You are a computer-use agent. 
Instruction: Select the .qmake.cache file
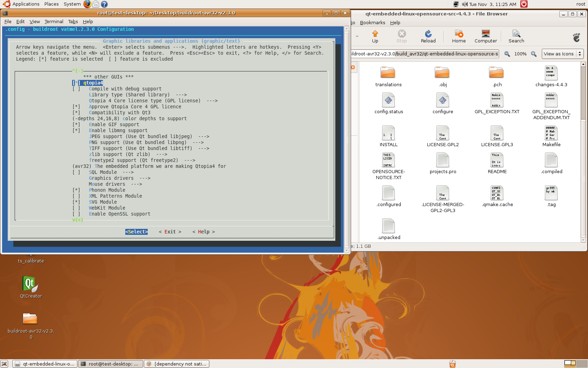click(x=497, y=197)
